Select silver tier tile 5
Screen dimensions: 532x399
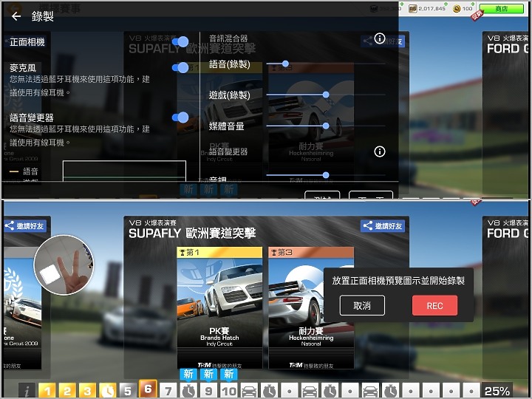[128, 391]
